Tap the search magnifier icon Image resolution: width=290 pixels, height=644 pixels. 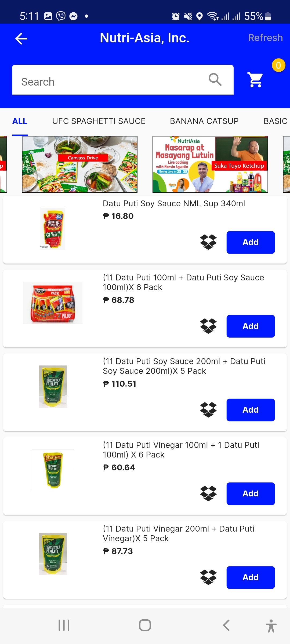[x=215, y=80]
